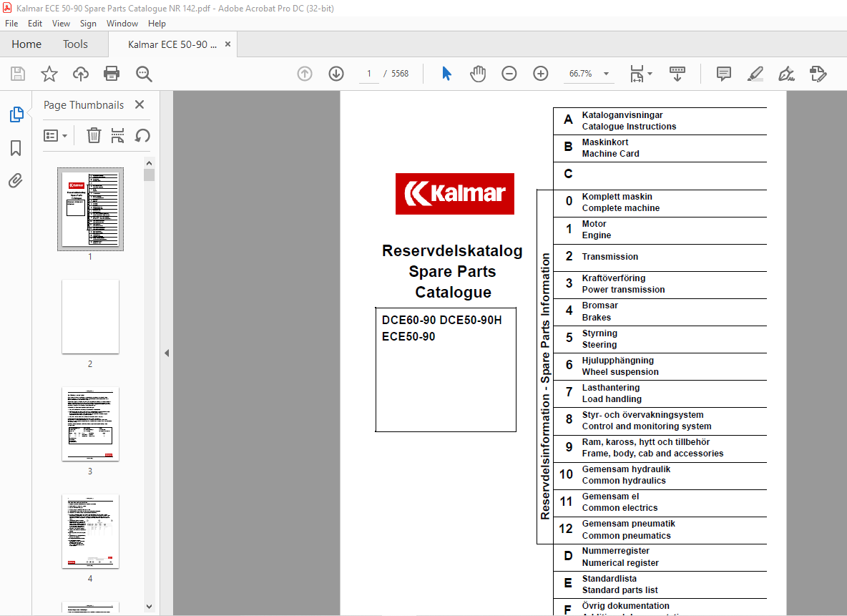Go to next page arrow

pyautogui.click(x=336, y=74)
